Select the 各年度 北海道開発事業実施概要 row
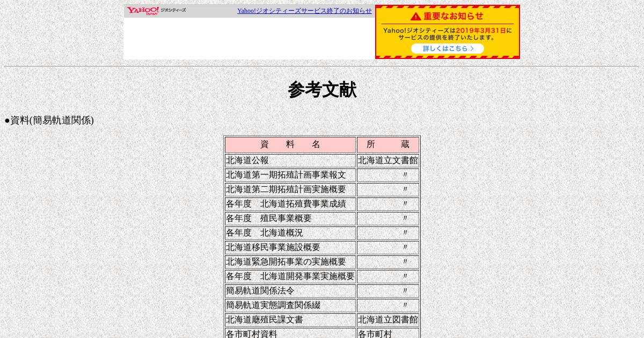Screen dimensions: 644x338 pyautogui.click(x=322, y=276)
